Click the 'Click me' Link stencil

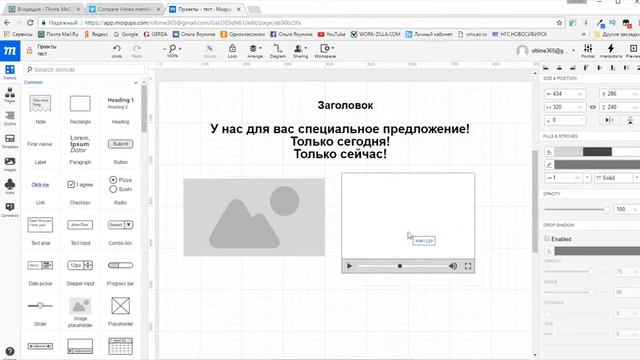(x=40, y=184)
